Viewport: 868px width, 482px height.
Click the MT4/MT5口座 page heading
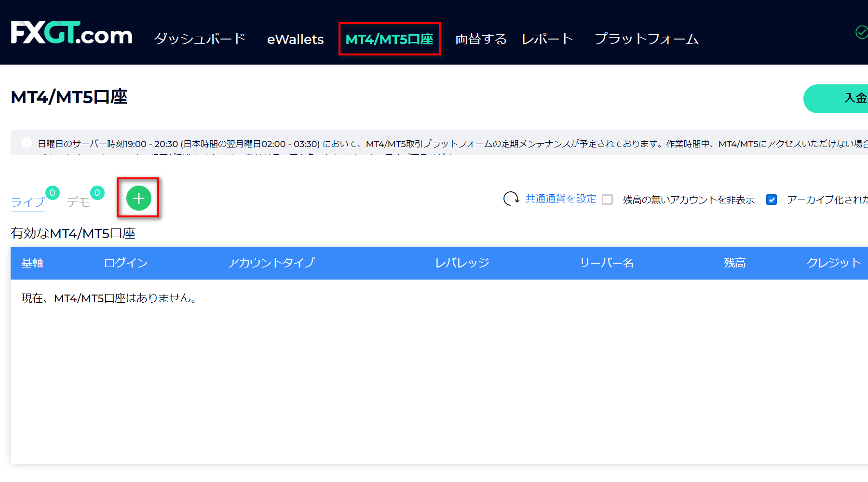coord(69,97)
